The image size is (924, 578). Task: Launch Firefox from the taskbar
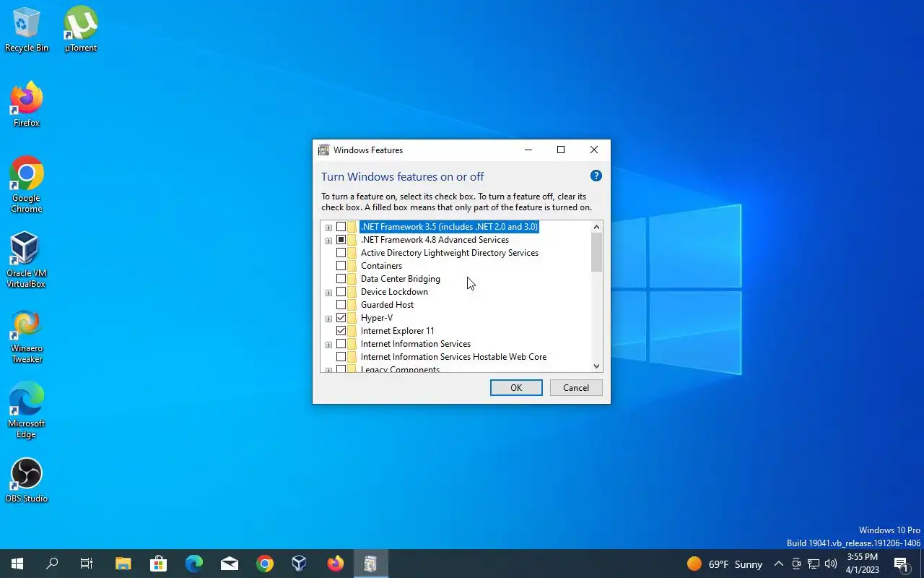335,564
